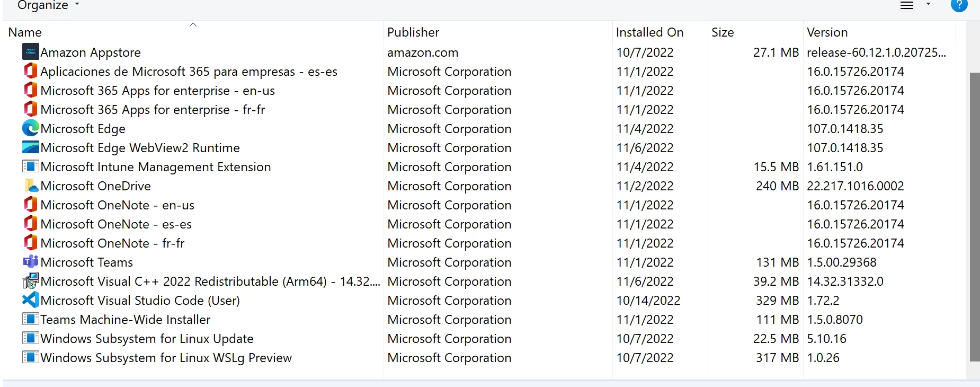Select Microsoft 365 Apps for enterprise - fr-fr
The image size is (980, 387).
(153, 110)
